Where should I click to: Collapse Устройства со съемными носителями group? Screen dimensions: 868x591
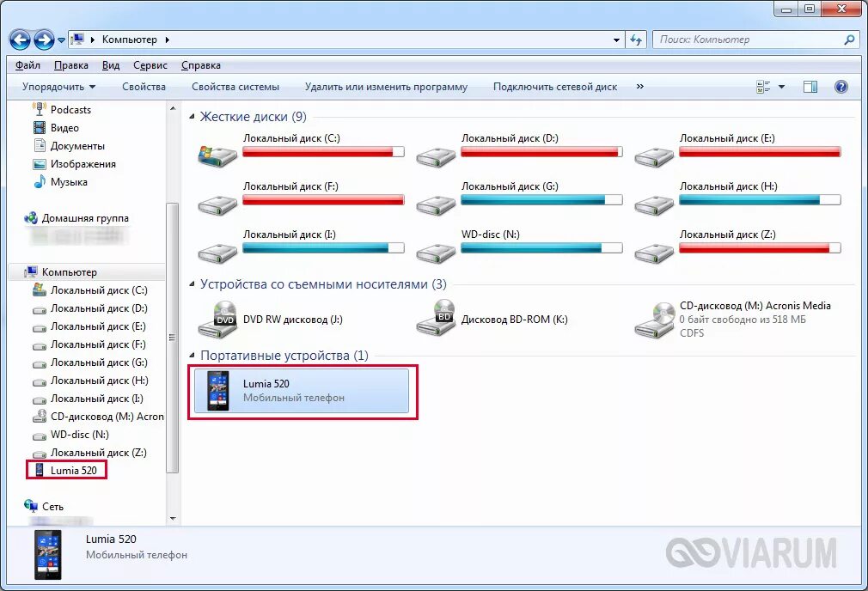tap(193, 284)
